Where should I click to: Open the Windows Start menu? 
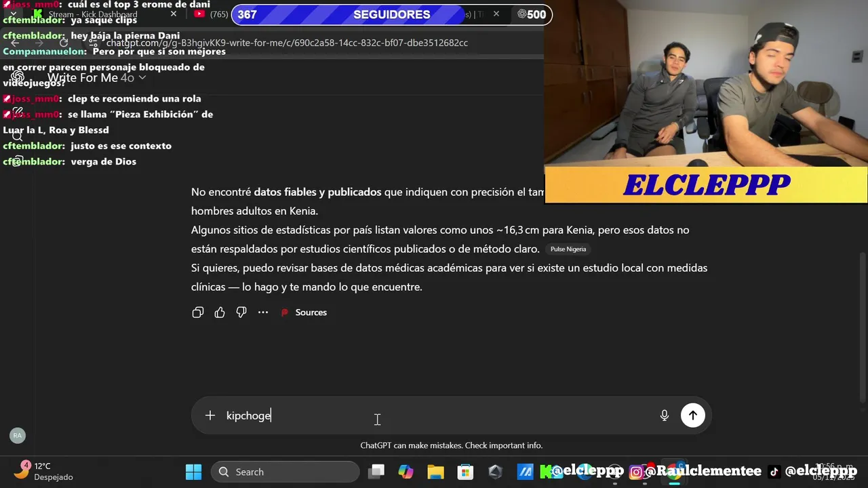(193, 472)
